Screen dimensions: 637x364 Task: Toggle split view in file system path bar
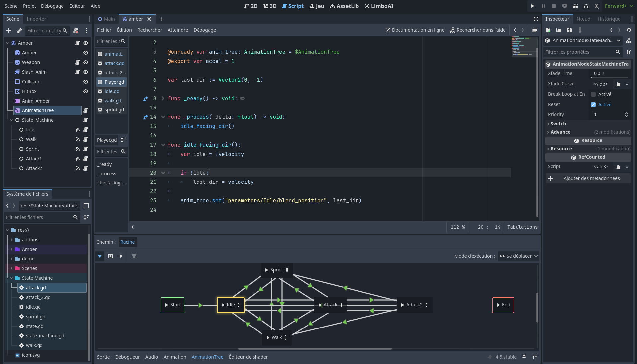[86, 206]
